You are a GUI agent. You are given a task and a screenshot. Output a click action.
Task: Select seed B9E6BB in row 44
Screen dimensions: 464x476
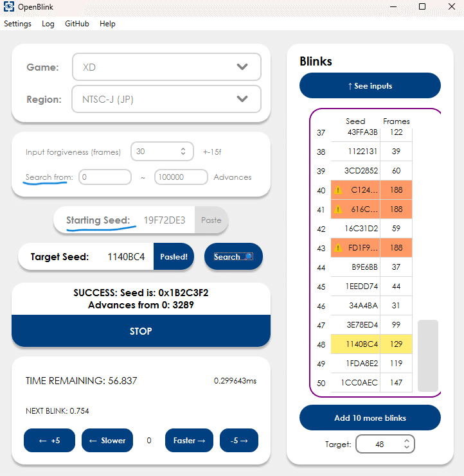coord(355,267)
